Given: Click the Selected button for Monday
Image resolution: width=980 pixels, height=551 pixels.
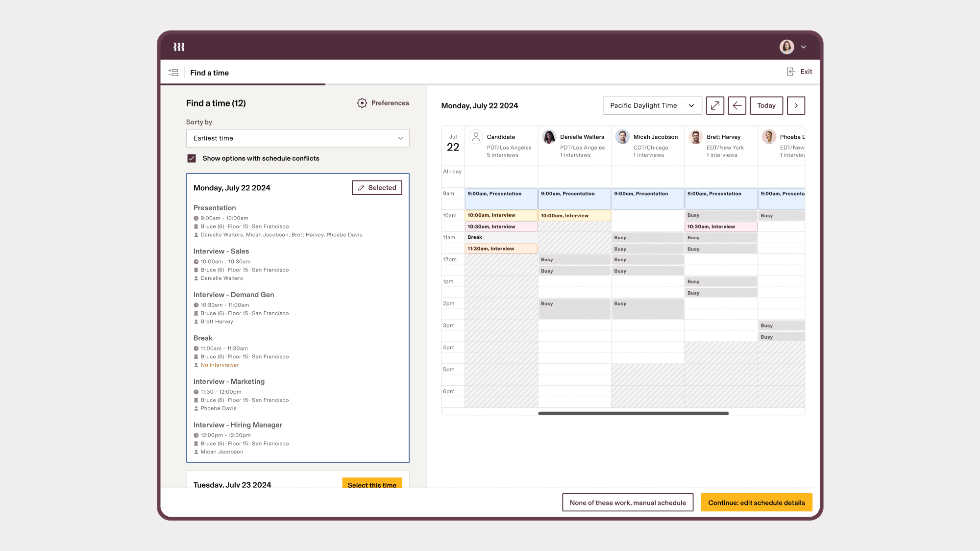Looking at the screenshot, I should pos(377,188).
